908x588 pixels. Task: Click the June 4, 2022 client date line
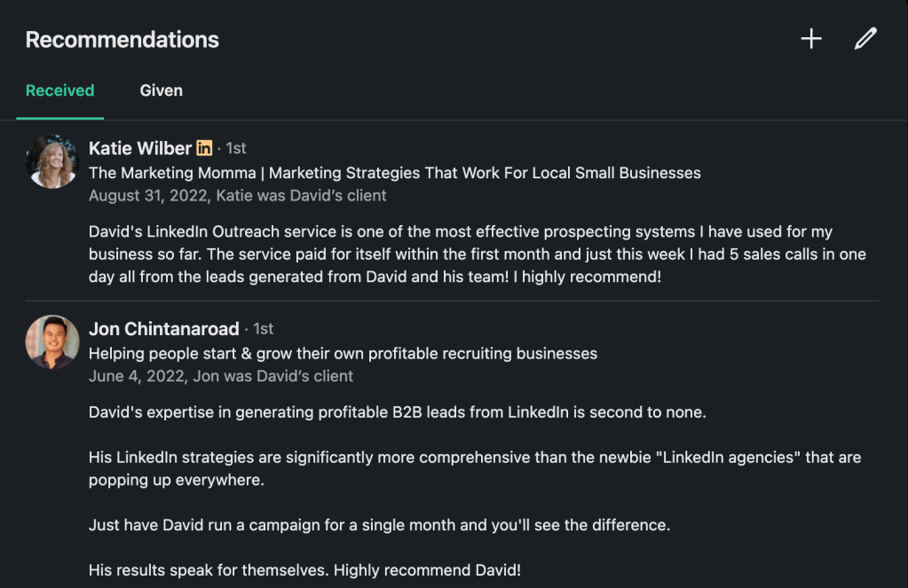(221, 376)
